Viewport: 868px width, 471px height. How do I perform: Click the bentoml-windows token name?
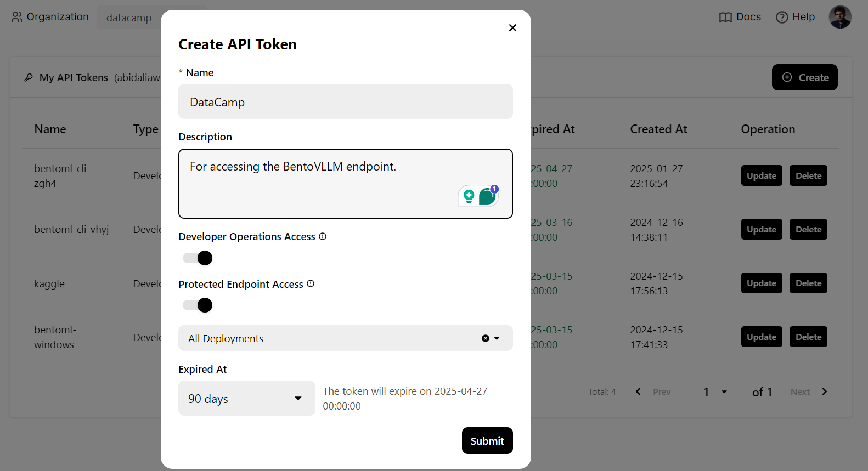55,337
